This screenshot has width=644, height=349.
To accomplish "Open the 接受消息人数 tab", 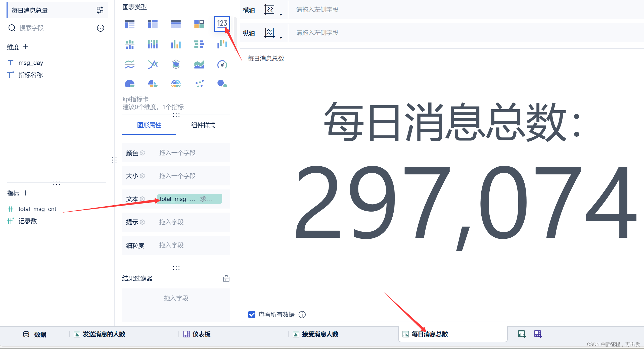I will (315, 334).
